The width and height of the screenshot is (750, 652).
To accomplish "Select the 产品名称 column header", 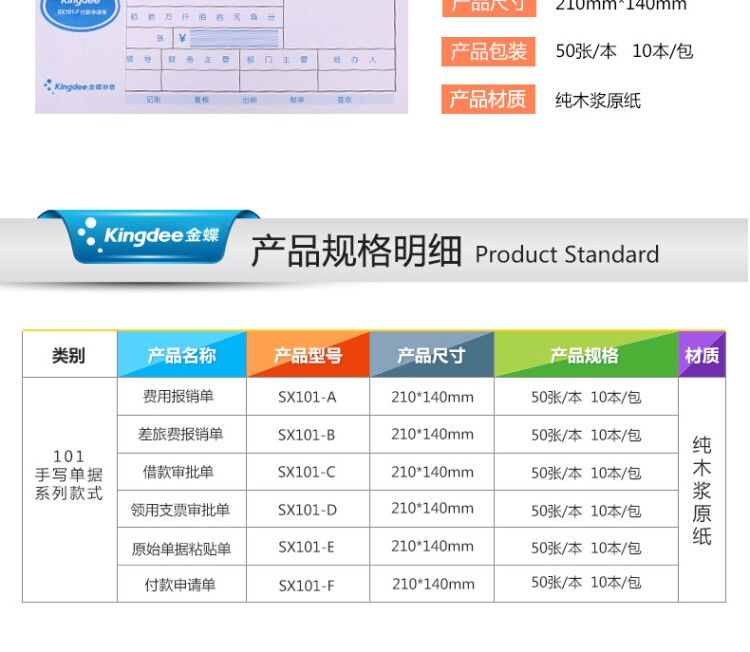I will [182, 355].
